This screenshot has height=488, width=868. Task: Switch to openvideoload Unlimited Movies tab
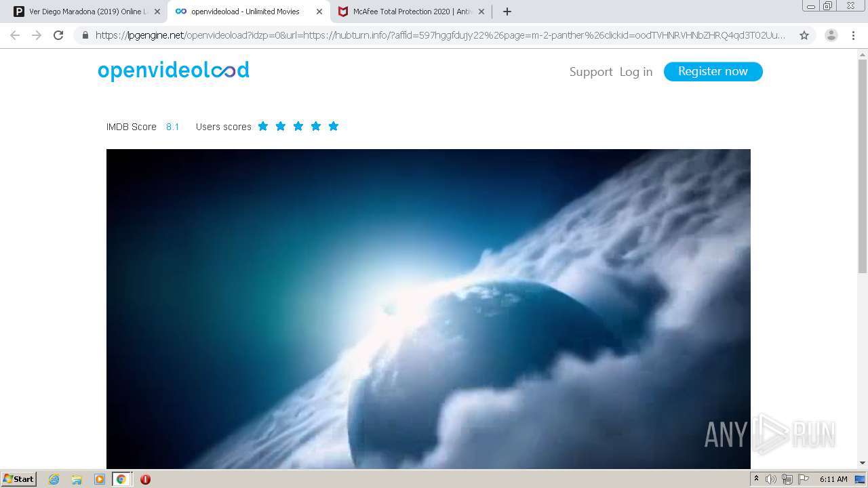pyautogui.click(x=250, y=12)
